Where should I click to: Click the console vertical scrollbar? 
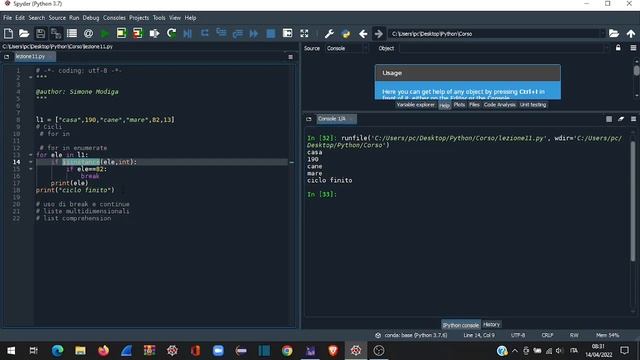pos(633,201)
